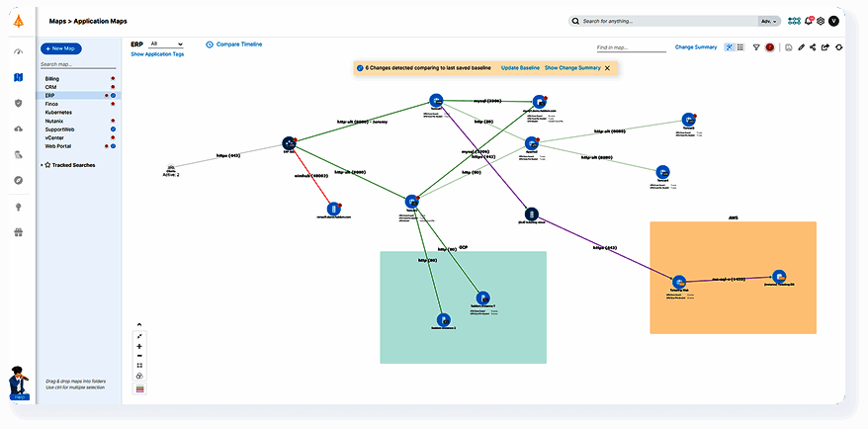
Task: Open the notifications bell
Action: click(x=809, y=21)
